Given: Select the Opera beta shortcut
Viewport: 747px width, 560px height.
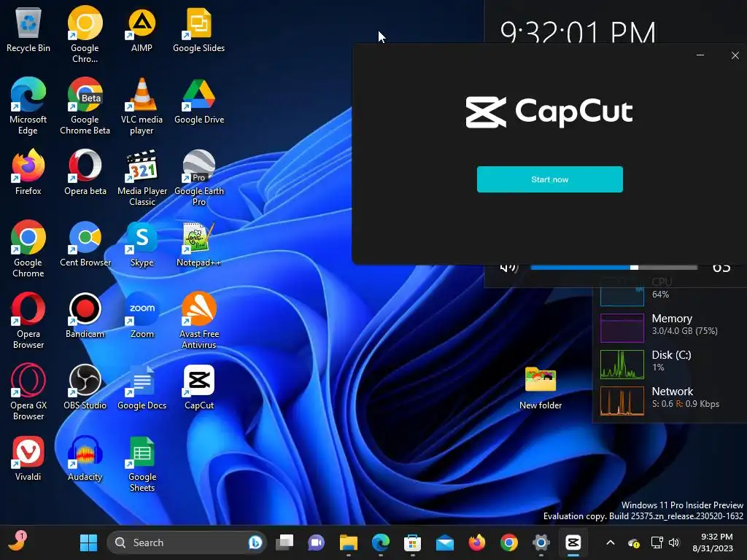Looking at the screenshot, I should coord(85,172).
